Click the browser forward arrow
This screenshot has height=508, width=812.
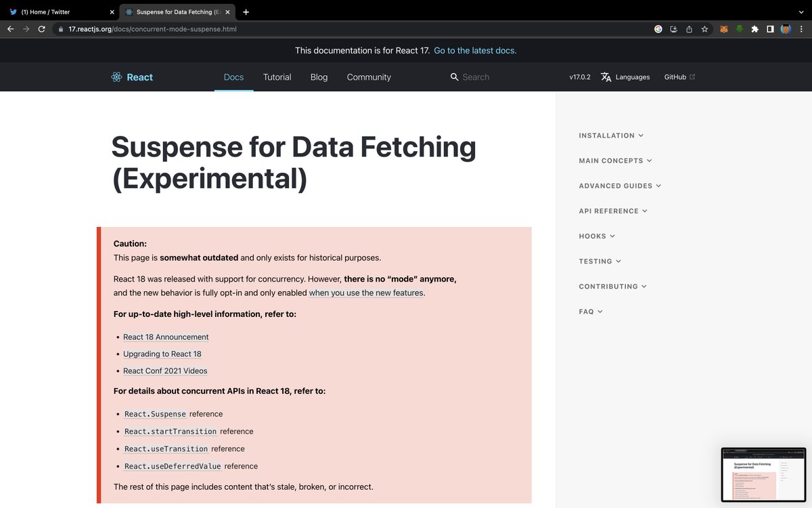click(26, 29)
